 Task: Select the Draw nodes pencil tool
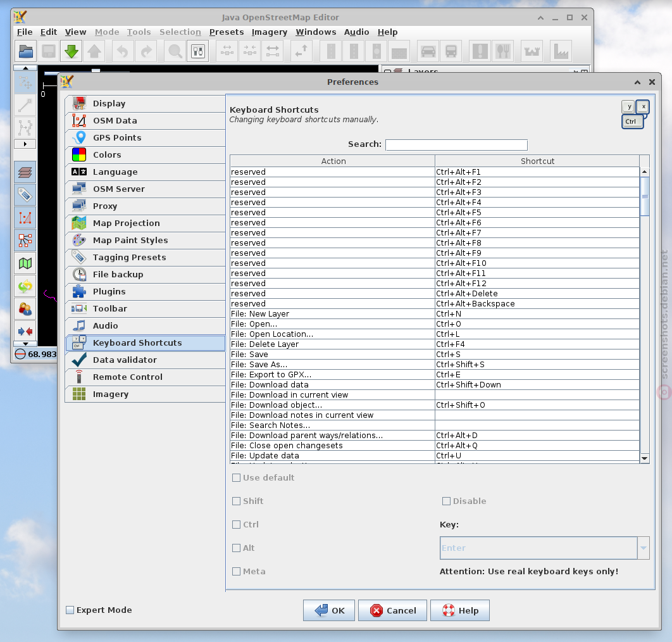(25, 105)
